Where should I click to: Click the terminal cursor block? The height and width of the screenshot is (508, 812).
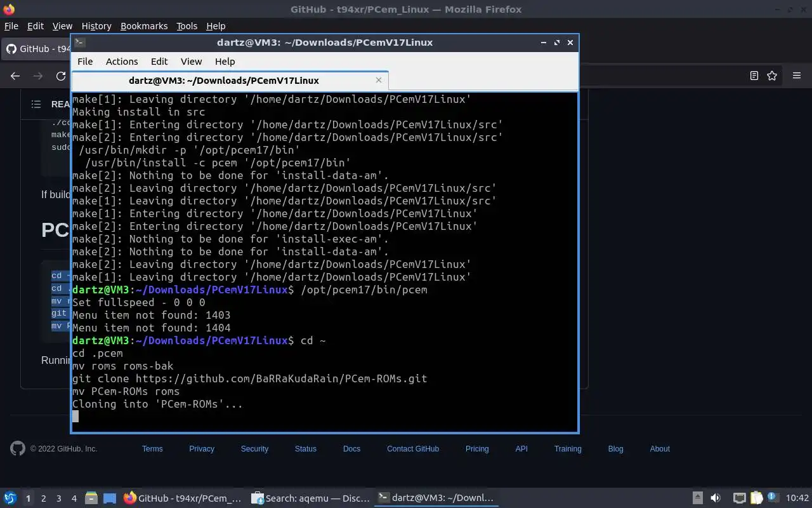(x=75, y=417)
